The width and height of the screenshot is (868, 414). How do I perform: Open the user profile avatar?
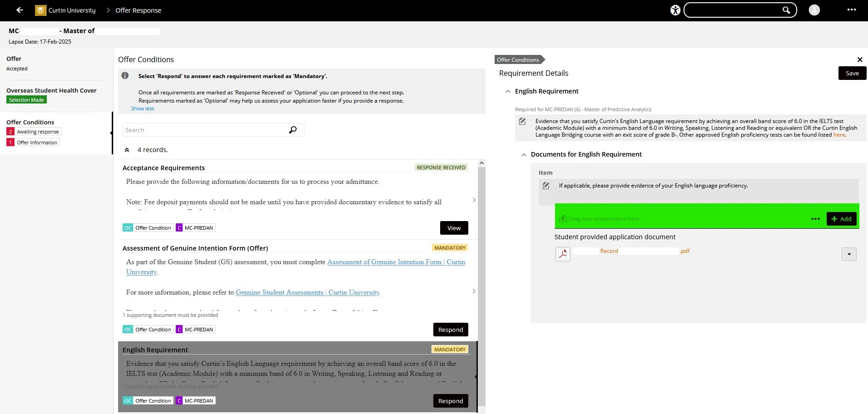pos(814,10)
